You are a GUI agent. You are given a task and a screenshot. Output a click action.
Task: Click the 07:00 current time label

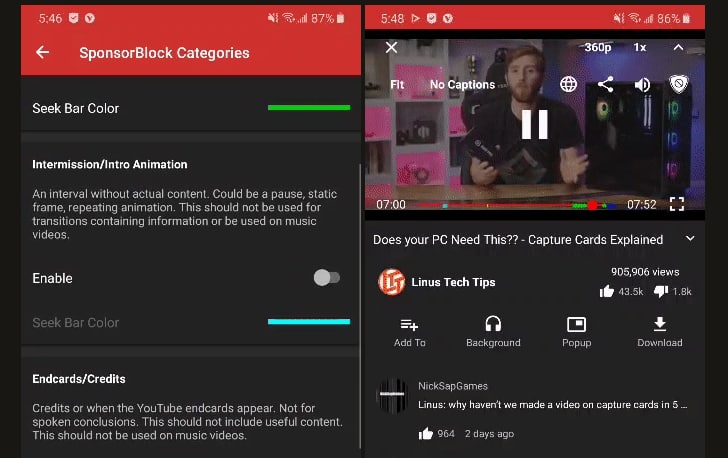point(391,205)
